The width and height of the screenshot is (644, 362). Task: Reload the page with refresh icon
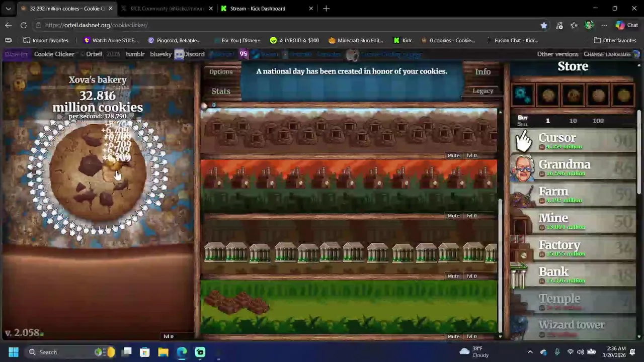click(24, 25)
